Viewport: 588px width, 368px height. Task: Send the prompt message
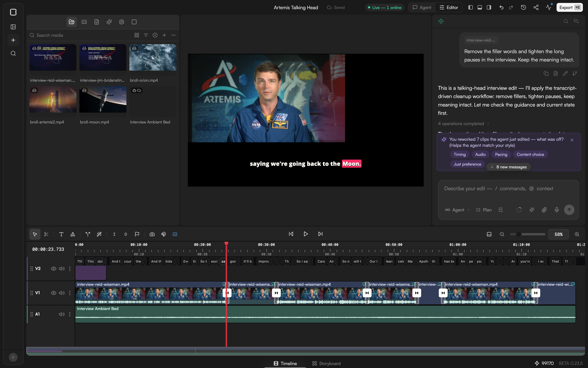569,210
